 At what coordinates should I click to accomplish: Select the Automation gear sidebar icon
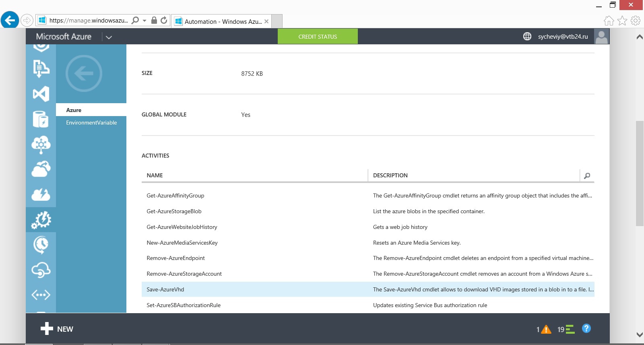41,220
